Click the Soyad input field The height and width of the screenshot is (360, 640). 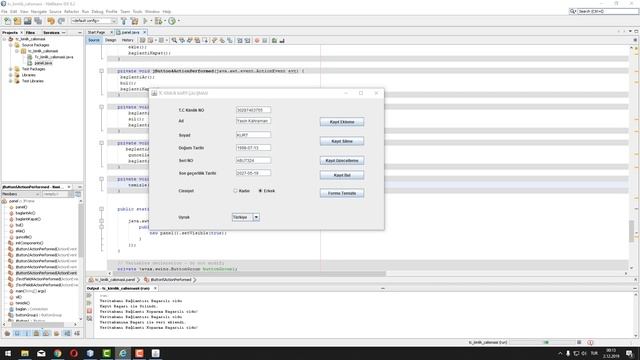tap(253, 135)
